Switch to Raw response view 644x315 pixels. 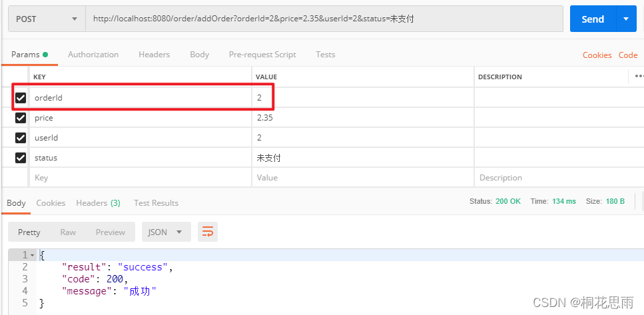[x=68, y=232]
